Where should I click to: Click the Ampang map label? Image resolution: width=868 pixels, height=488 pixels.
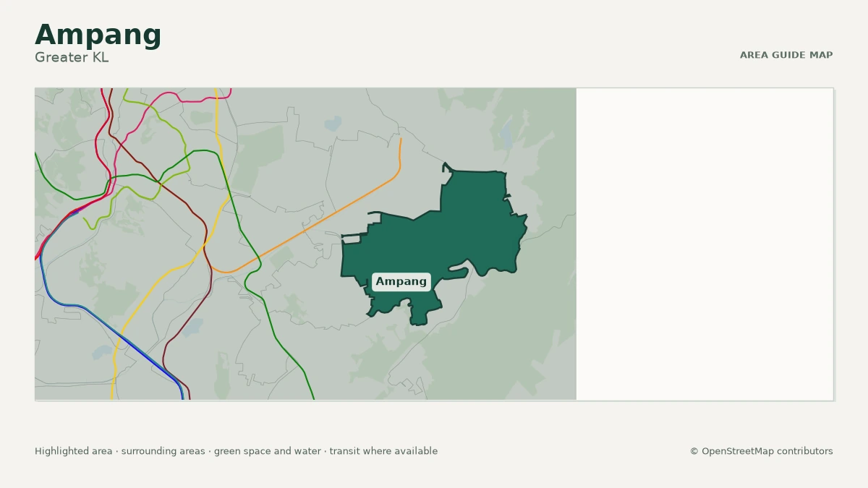(x=401, y=282)
